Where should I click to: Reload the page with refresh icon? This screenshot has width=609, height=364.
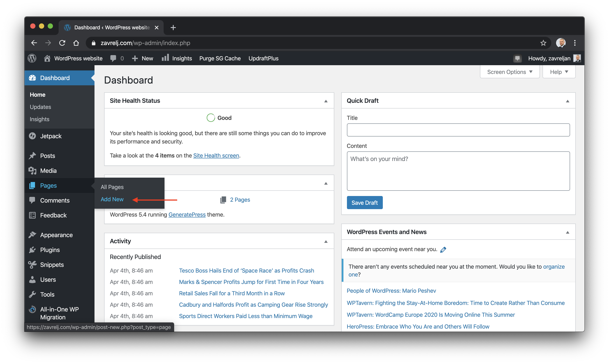point(62,43)
